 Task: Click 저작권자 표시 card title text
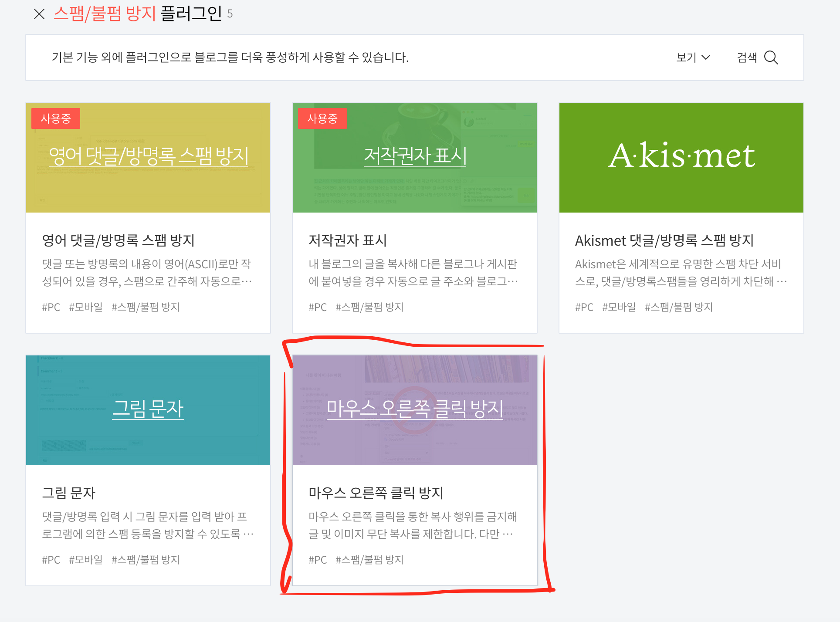click(x=348, y=240)
